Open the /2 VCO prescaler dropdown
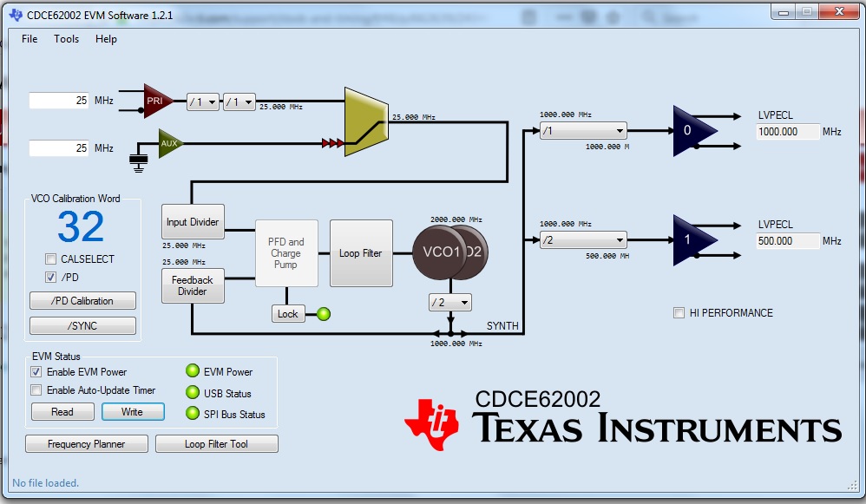 (450, 303)
